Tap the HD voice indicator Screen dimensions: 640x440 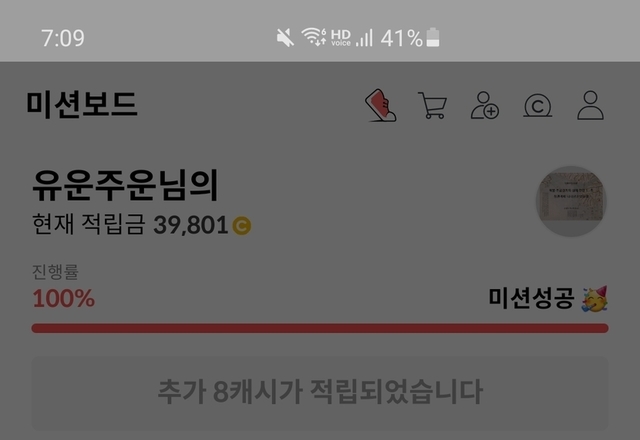[x=341, y=38]
